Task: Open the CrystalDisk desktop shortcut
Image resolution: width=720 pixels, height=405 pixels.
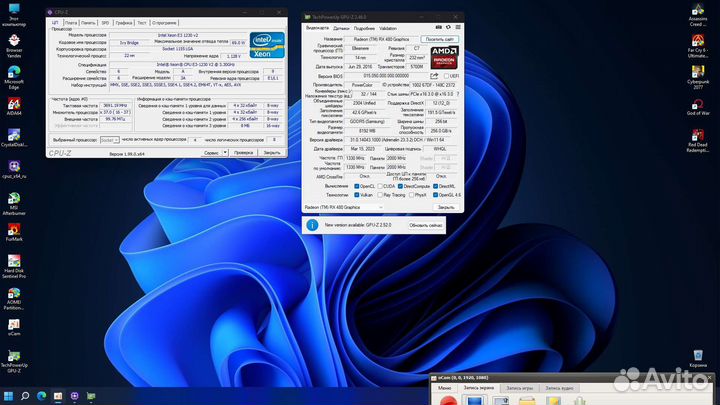Action: click(14, 137)
